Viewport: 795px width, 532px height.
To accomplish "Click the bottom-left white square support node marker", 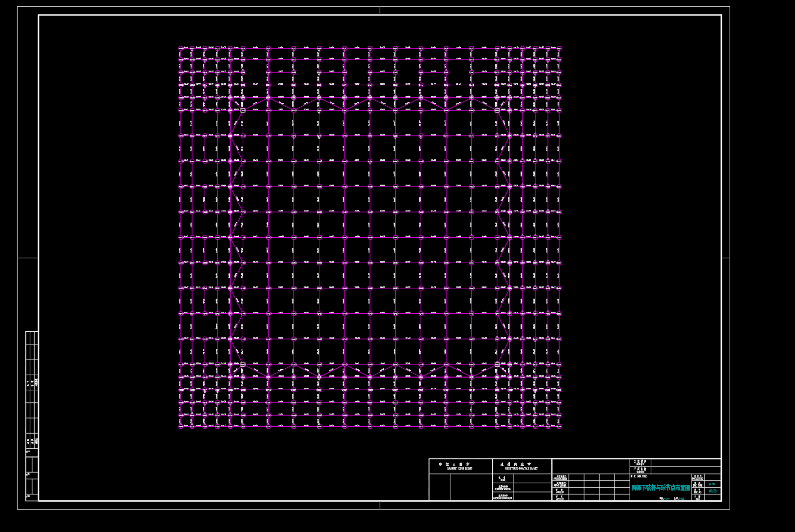I will (243, 364).
